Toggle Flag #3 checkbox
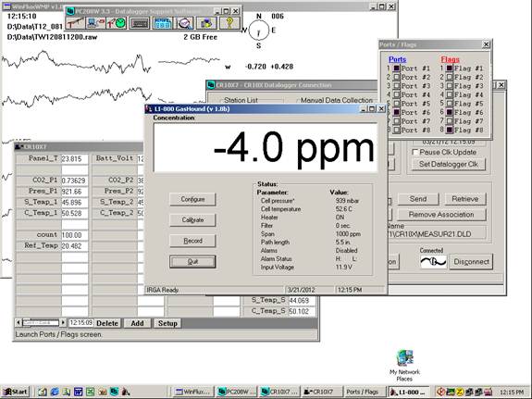532x399 pixels. coord(450,86)
